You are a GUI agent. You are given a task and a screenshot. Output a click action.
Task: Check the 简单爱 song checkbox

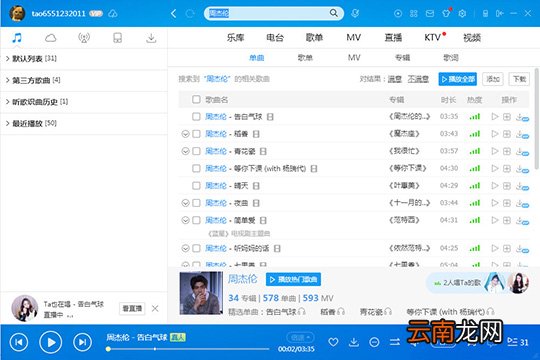[196, 220]
